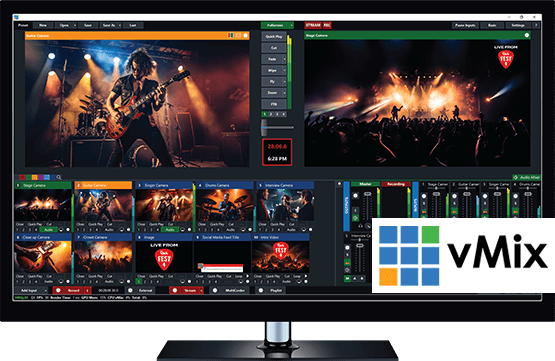Click the Master volume fader

(367, 194)
